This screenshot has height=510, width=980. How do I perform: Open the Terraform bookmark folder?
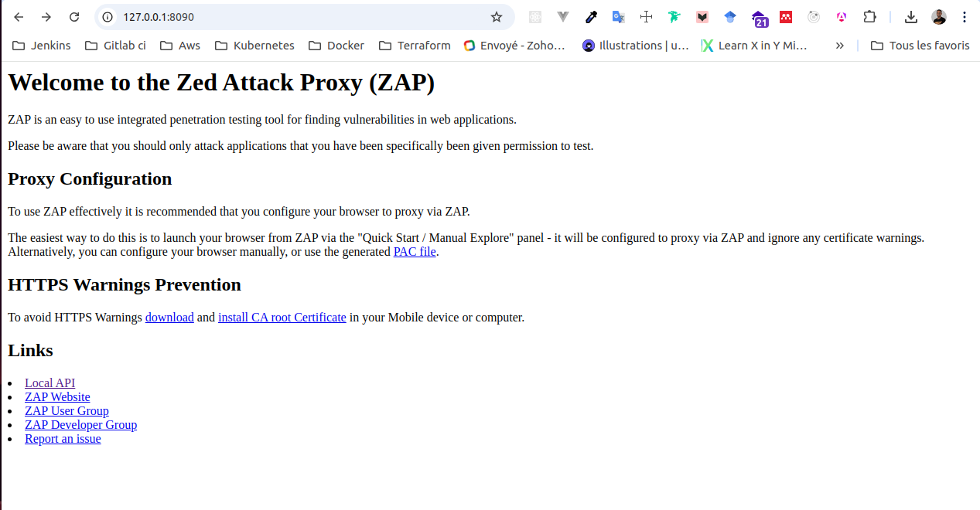point(415,46)
